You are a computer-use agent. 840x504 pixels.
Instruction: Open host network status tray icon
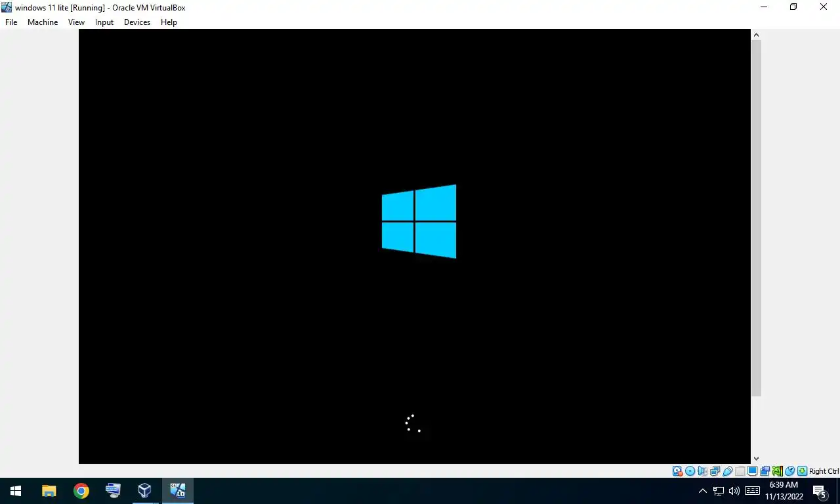coord(719,491)
